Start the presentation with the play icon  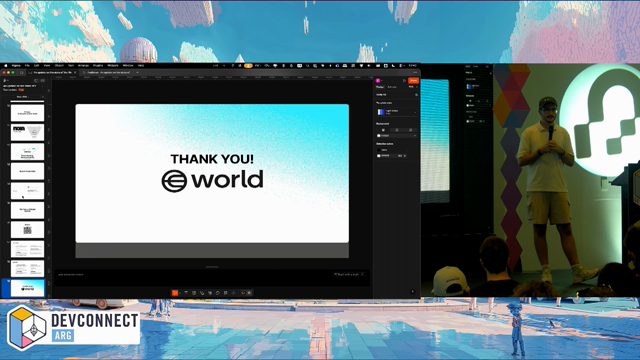click(x=404, y=80)
